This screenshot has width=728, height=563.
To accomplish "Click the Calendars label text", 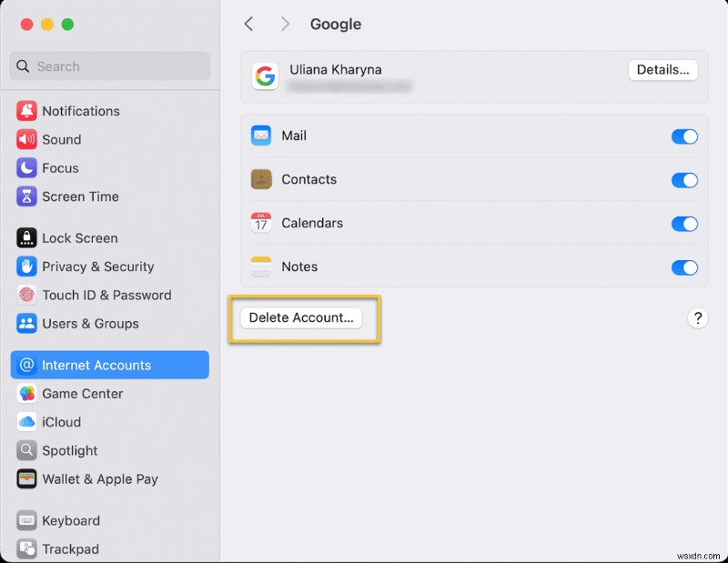I will [x=312, y=223].
